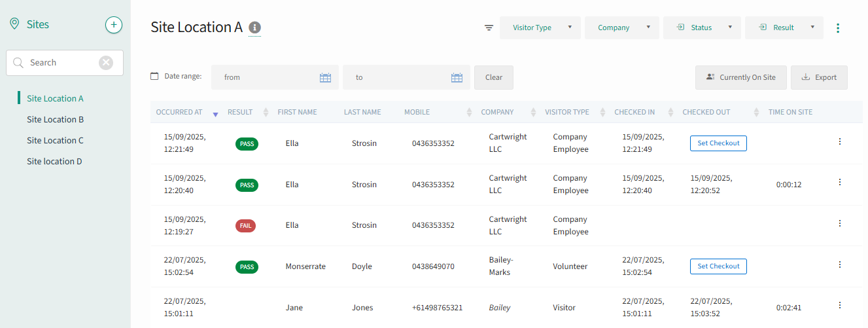This screenshot has width=868, height=328.
Task: Sort by the Mobile column
Action: 469,113
